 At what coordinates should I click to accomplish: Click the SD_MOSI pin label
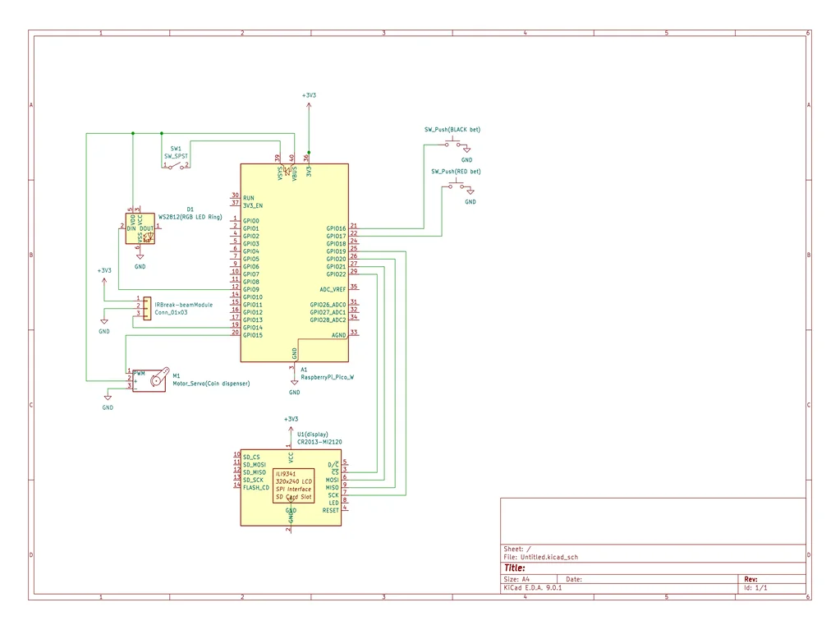tap(255, 465)
